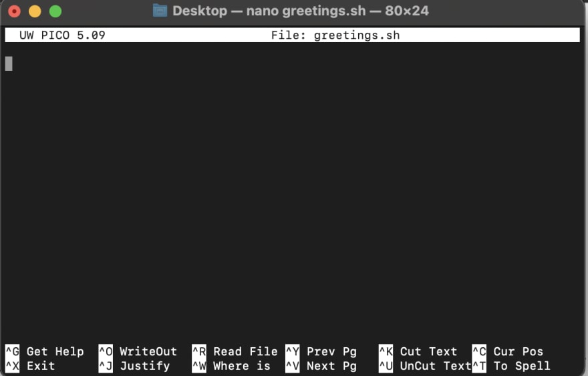Click the ^Y Prev Pg shortcut
This screenshot has width=588, height=376.
pyautogui.click(x=321, y=352)
